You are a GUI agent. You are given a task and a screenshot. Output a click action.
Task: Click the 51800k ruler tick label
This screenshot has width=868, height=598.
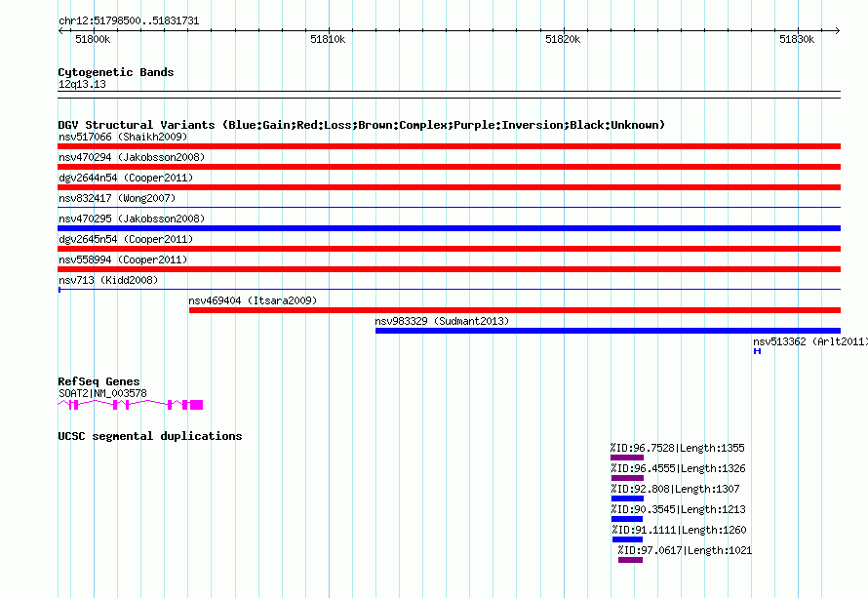pyautogui.click(x=93, y=39)
